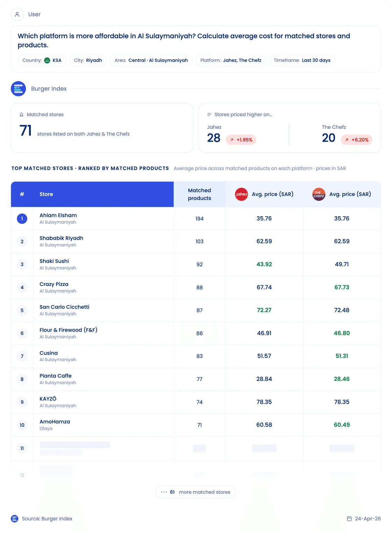Click the KSA flag icon
392x533 pixels.
[47, 60]
